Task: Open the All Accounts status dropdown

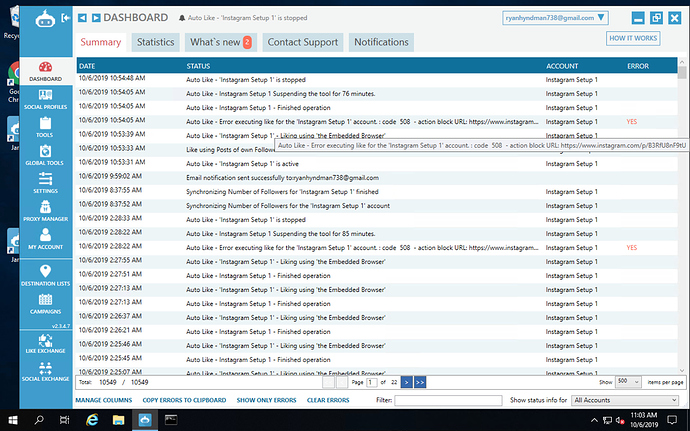Action: [x=625, y=400]
